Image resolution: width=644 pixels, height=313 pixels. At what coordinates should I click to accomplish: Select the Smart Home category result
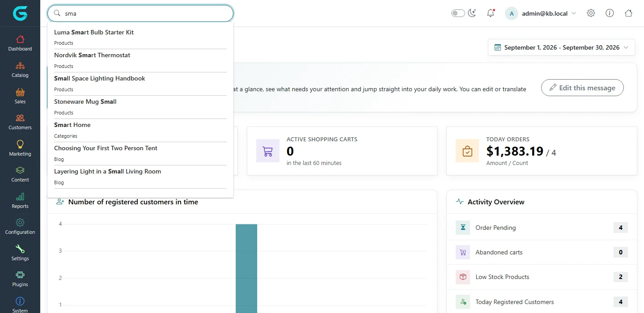140,131
